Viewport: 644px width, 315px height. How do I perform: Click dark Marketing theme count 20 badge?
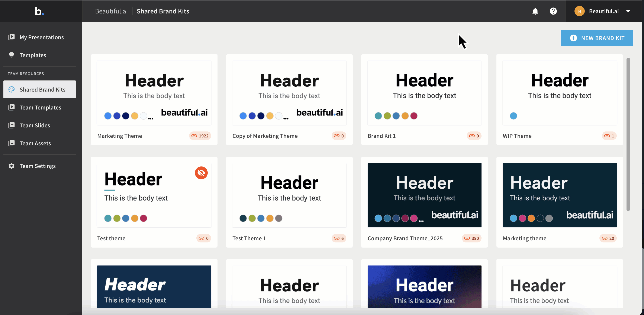pyautogui.click(x=608, y=238)
